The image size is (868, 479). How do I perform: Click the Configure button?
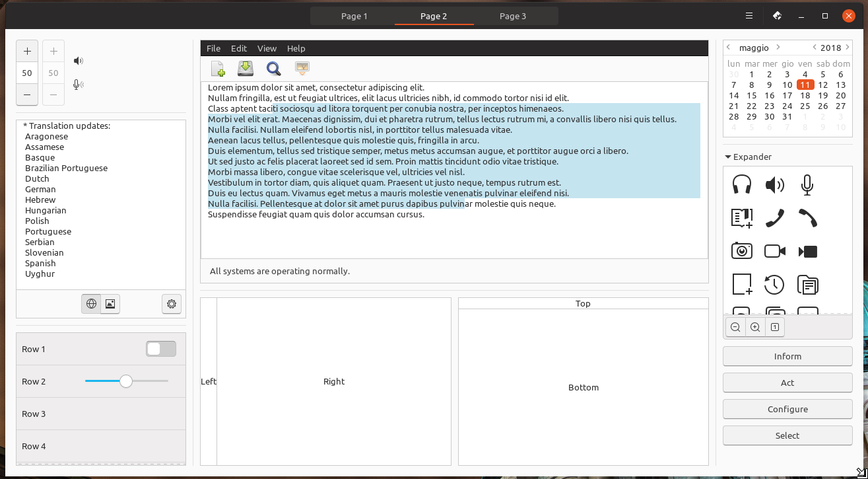click(x=787, y=409)
